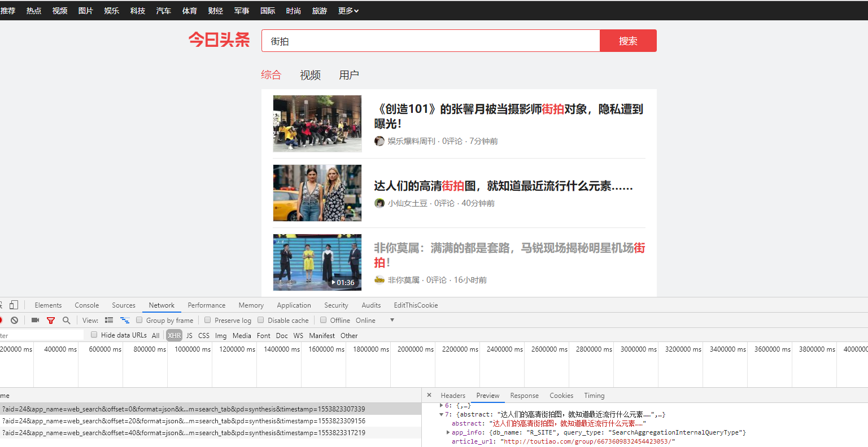Toggle screenshot capture with the camera icon
Viewport: 868px width, 447px height.
(x=35, y=320)
